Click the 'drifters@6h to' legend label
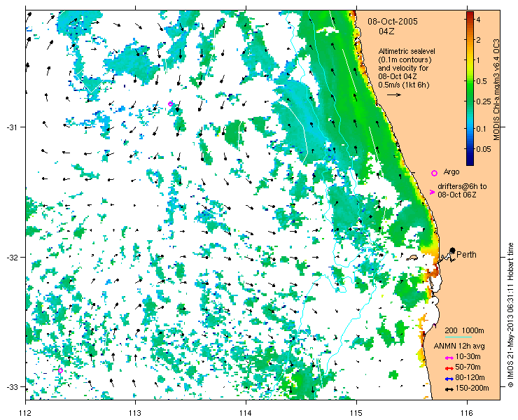Screen dimensions: 518x420 [x=462, y=186]
